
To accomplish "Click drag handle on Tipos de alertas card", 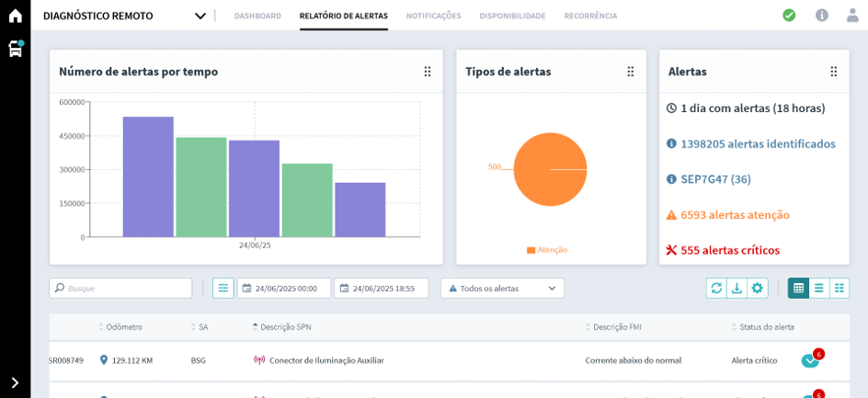I will pos(631,72).
